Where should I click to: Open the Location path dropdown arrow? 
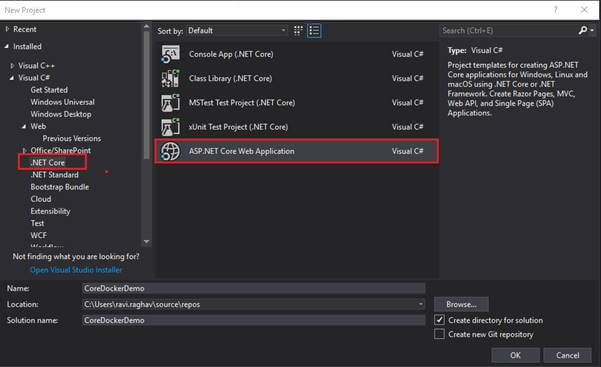pyautogui.click(x=420, y=304)
